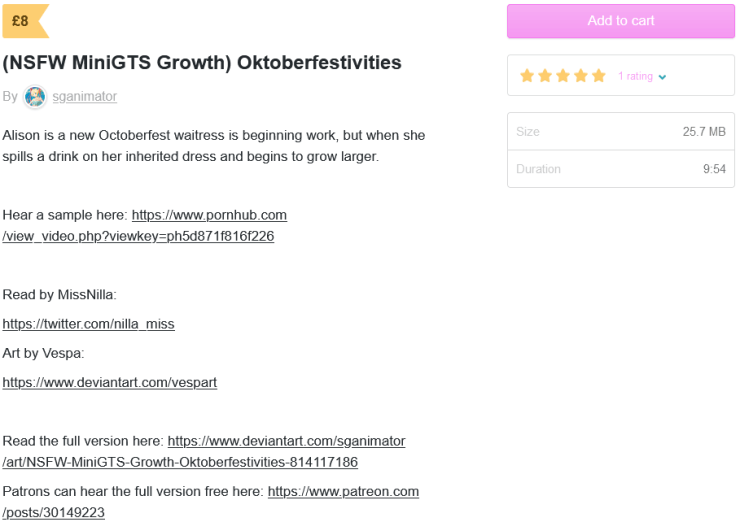The width and height of the screenshot is (740, 522).
Task: Follow the Patreon post link
Action: (x=343, y=491)
